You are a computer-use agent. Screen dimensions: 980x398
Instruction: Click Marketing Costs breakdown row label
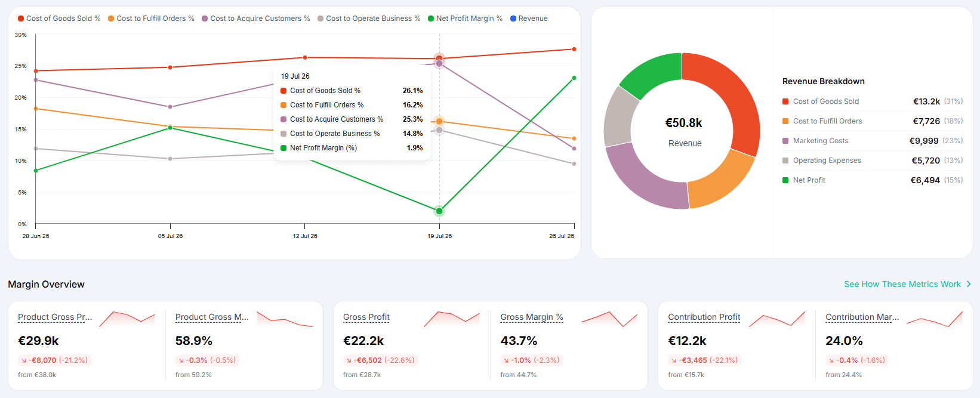[x=821, y=141]
